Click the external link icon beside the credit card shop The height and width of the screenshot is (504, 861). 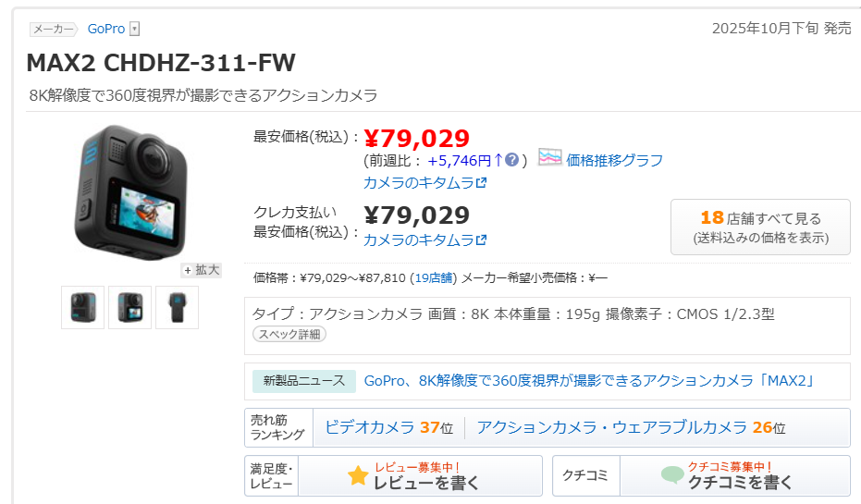tap(481, 240)
